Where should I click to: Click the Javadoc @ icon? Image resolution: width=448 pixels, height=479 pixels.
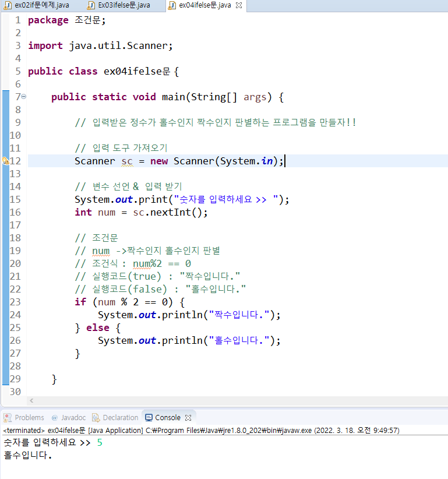(55, 417)
